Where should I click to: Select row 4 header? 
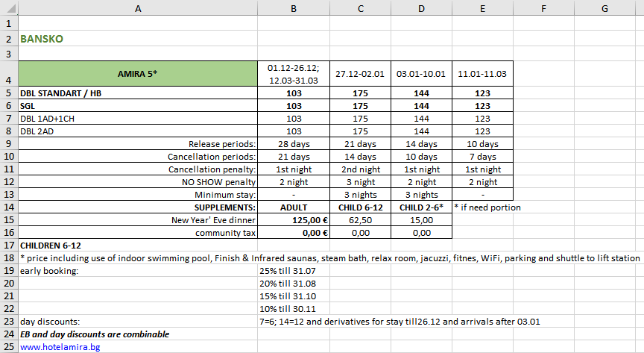[x=9, y=74]
